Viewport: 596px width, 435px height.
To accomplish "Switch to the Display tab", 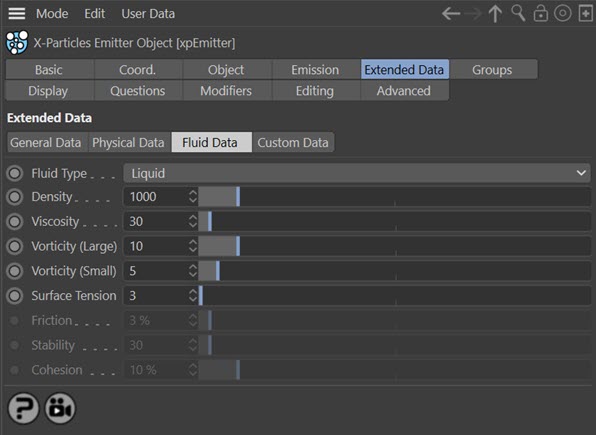I will (49, 90).
